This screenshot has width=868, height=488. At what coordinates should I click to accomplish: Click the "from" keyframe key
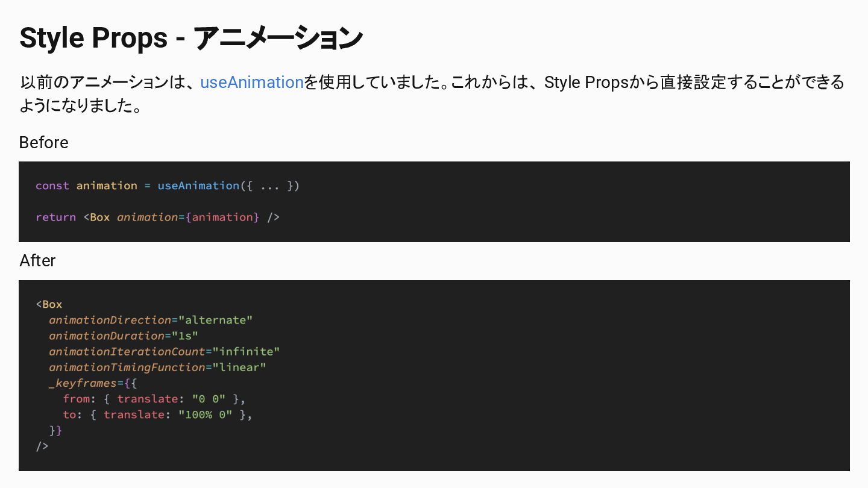coord(76,398)
